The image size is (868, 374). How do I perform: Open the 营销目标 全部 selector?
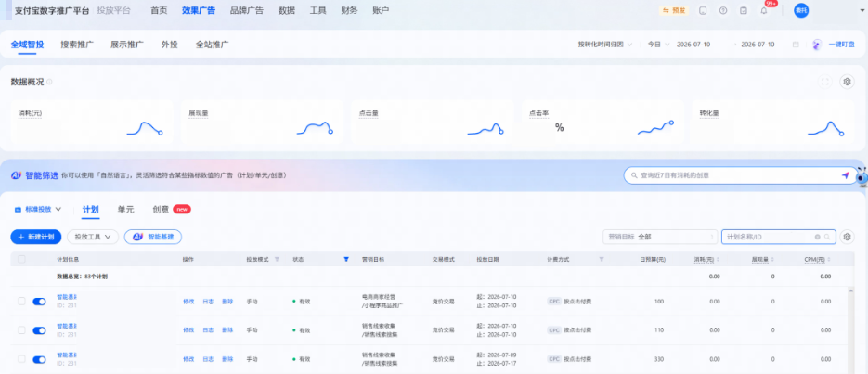click(x=660, y=237)
